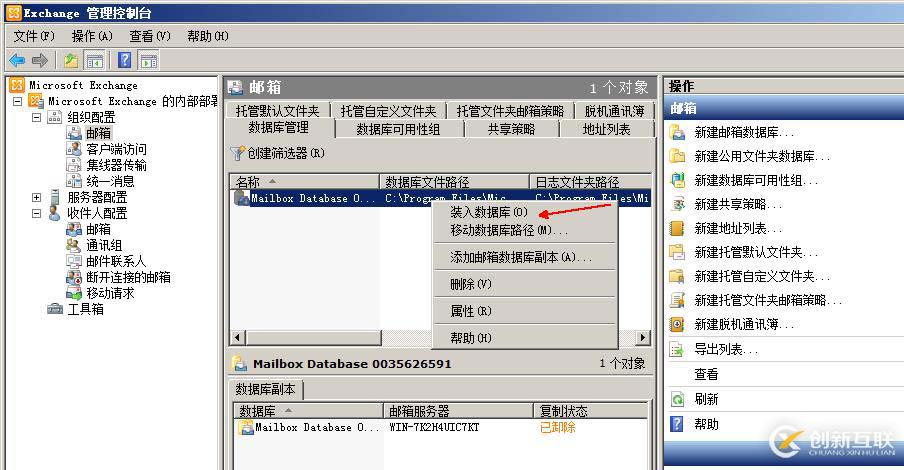
Task: Expand the 服务器配置 tree node
Action: [36, 197]
